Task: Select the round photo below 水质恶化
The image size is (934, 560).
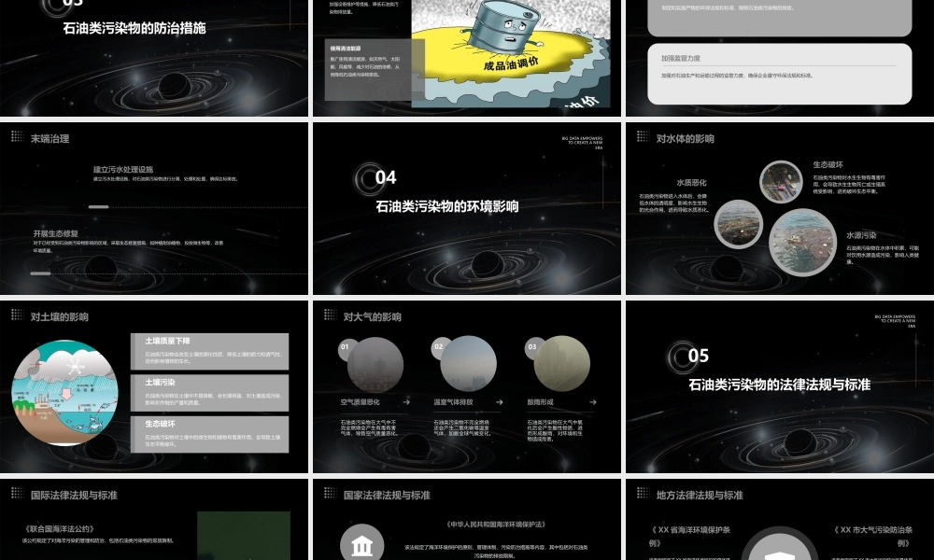Action: 739,224
